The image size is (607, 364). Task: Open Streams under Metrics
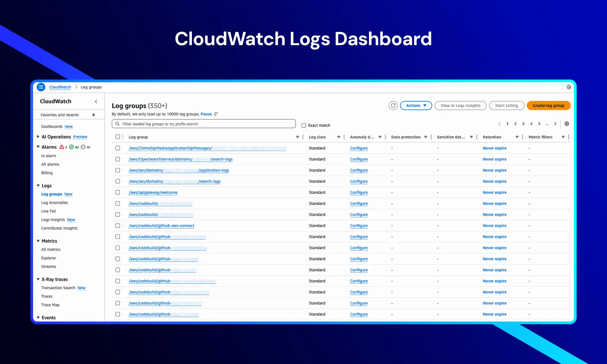(x=49, y=267)
